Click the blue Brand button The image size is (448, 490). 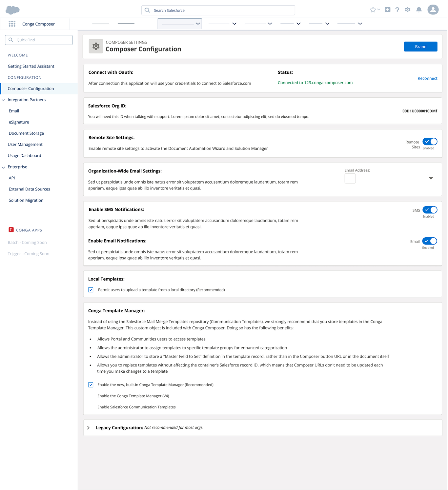point(420,47)
